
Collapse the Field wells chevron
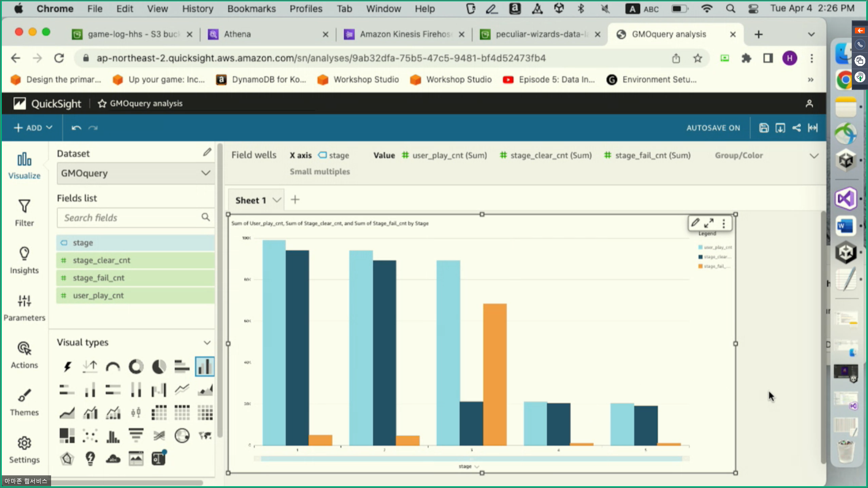point(814,155)
